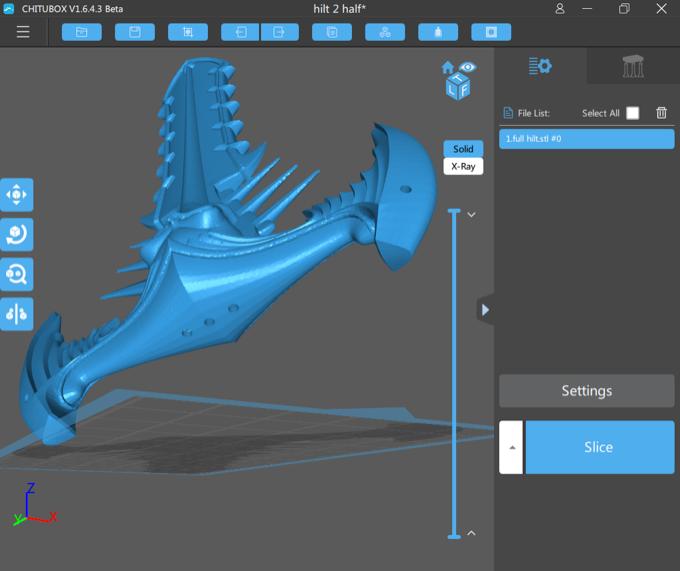
Task: Step layer slider down with chevron
Action: [x=471, y=215]
